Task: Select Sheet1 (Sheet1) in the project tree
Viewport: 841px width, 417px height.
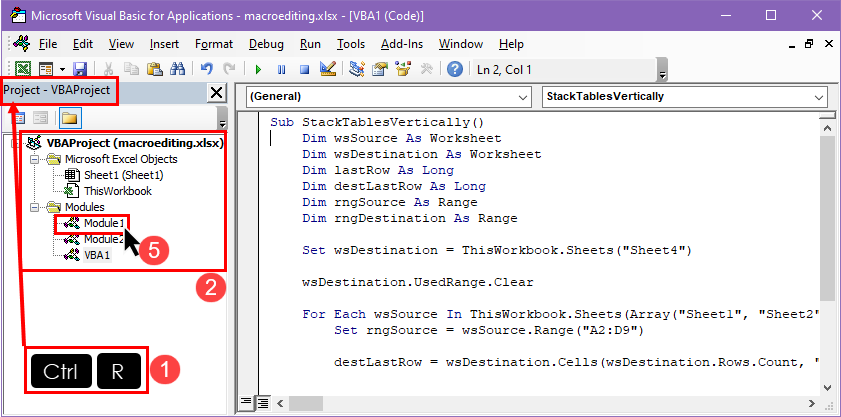Action: click(123, 175)
